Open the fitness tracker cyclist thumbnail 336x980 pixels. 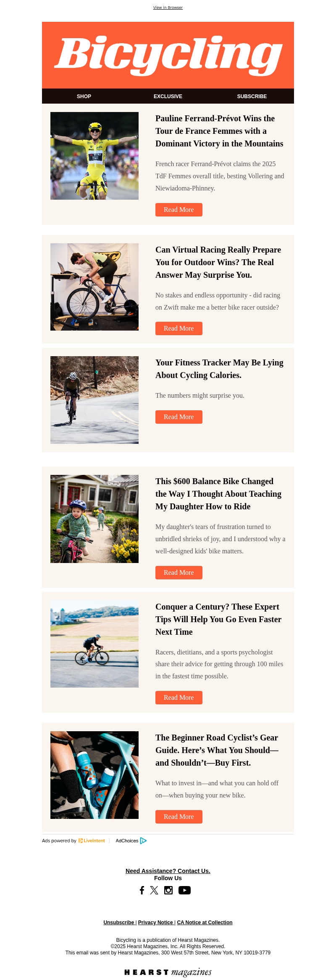(94, 400)
